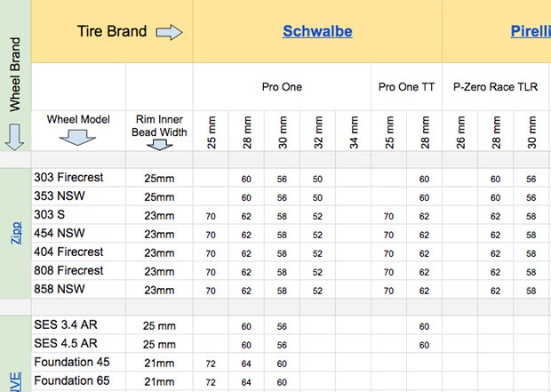Select the Pro One TT tire header
The height and width of the screenshot is (392, 551).
[406, 87]
